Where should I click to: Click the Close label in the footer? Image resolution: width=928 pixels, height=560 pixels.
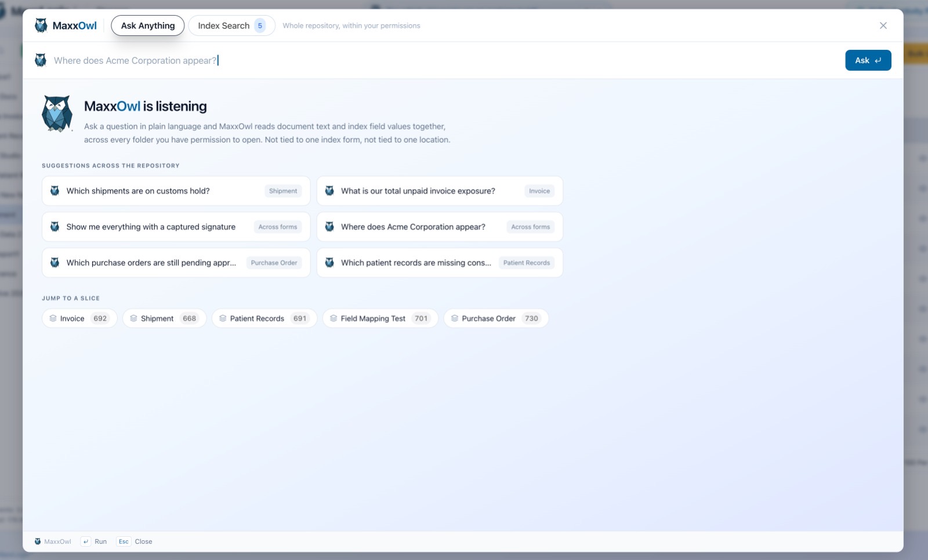[144, 541]
